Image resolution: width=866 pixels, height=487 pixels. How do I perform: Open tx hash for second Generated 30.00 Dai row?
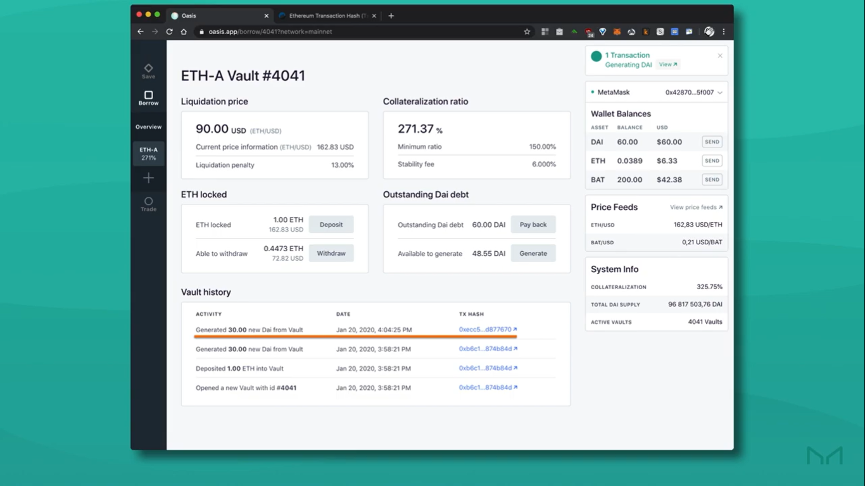pos(488,348)
